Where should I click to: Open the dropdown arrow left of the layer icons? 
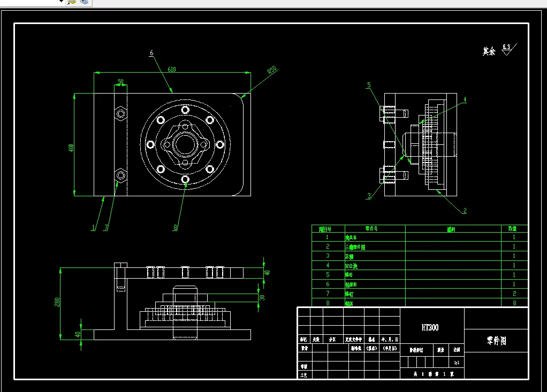pyautogui.click(x=62, y=1)
